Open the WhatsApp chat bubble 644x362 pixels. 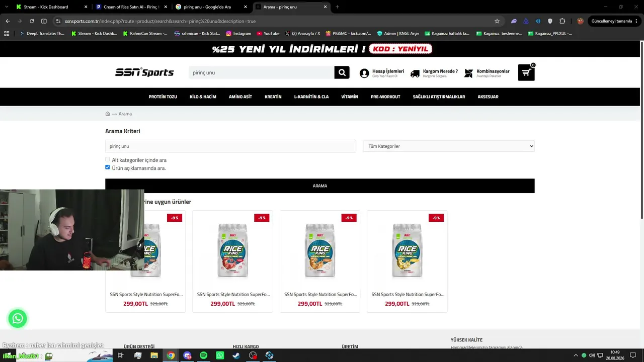point(18,318)
